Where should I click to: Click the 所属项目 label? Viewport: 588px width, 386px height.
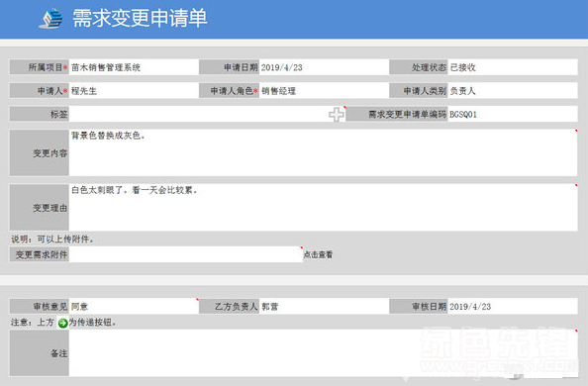coord(39,67)
